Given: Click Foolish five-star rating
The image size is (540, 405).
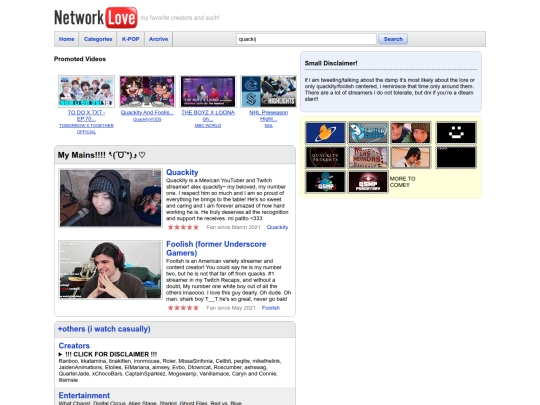Looking at the screenshot, I should click(183, 308).
